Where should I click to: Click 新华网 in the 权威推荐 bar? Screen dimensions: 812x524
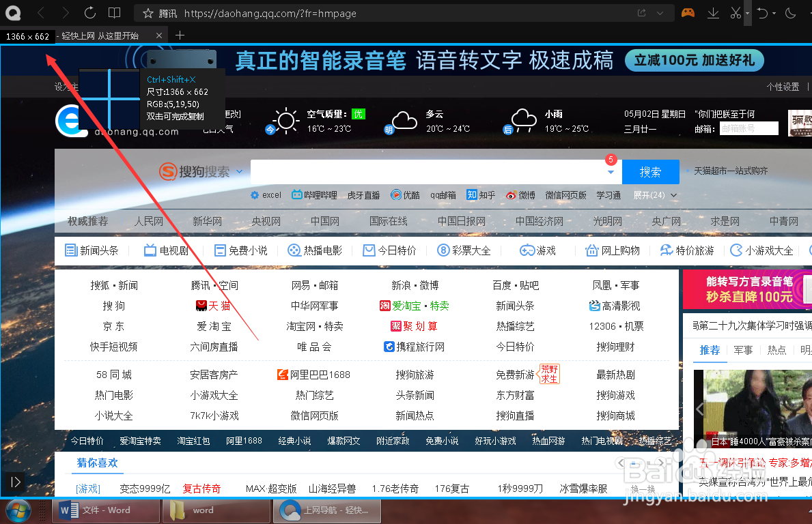pyautogui.click(x=207, y=221)
